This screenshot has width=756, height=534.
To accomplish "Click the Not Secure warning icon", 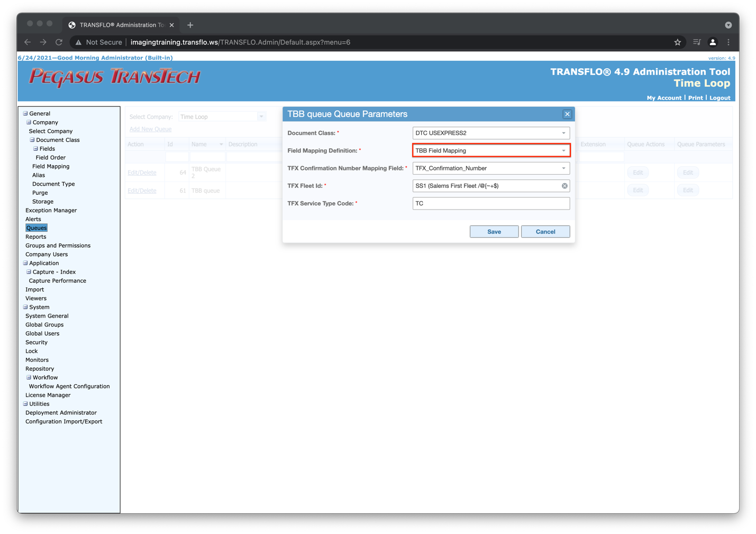I will [78, 42].
